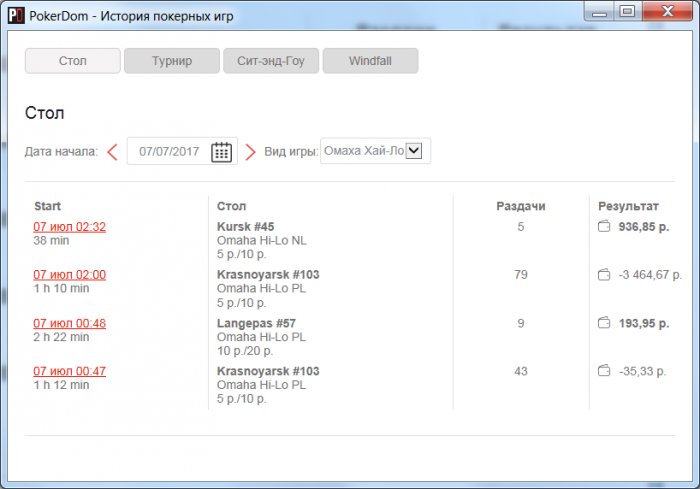
Task: Switch to the Стол tab
Action: tap(73, 61)
